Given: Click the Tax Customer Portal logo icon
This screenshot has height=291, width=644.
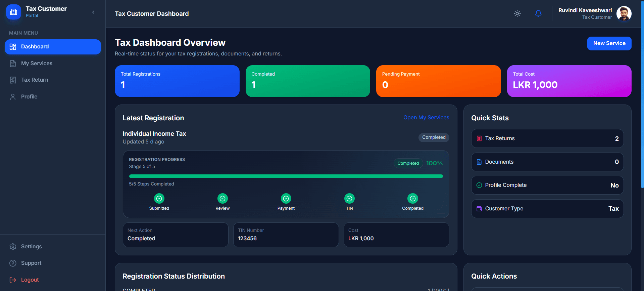Looking at the screenshot, I should (x=13, y=12).
